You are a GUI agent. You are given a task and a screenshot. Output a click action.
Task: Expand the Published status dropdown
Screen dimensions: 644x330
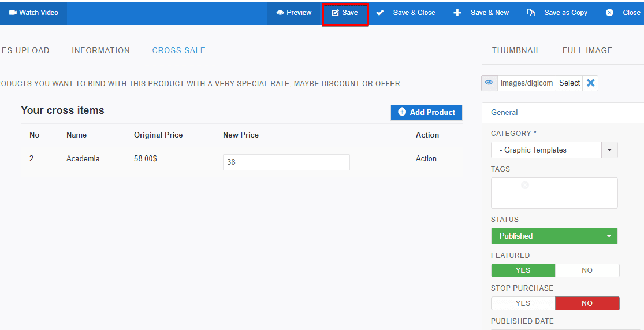point(609,236)
